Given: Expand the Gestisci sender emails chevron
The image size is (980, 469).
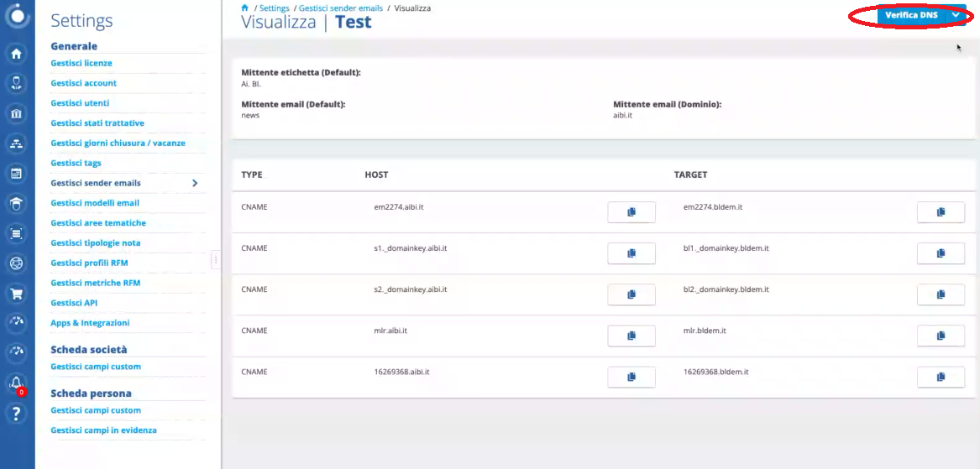Looking at the screenshot, I should click(x=195, y=183).
